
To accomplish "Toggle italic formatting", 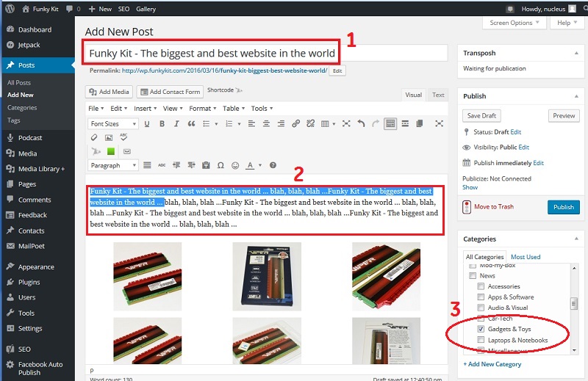I will click(x=176, y=123).
